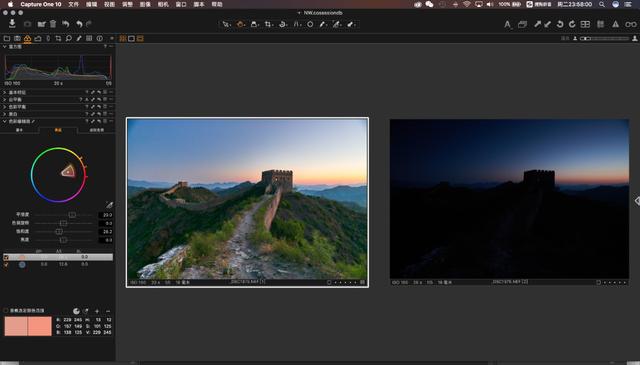Collapse the Histogram (直方图) panel

click(x=4, y=47)
